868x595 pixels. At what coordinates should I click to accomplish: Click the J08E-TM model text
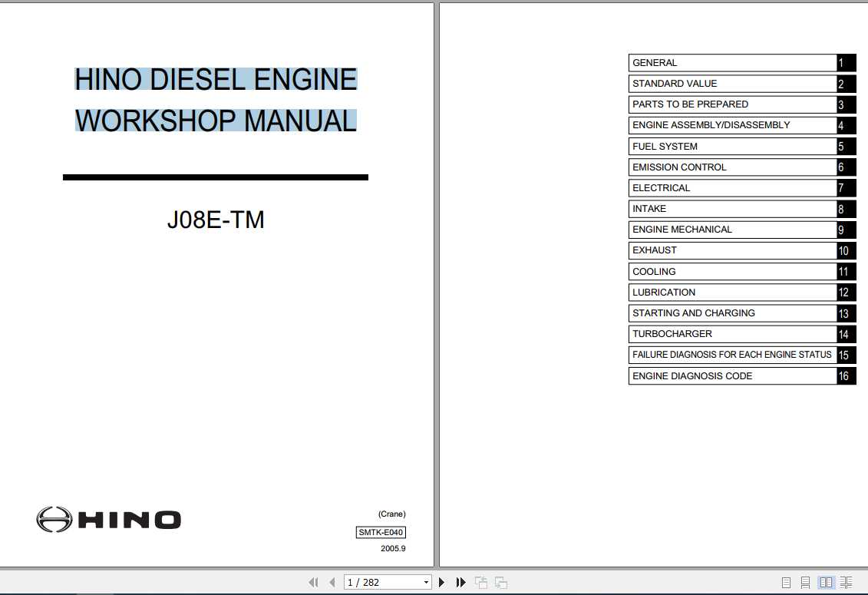coord(216,220)
